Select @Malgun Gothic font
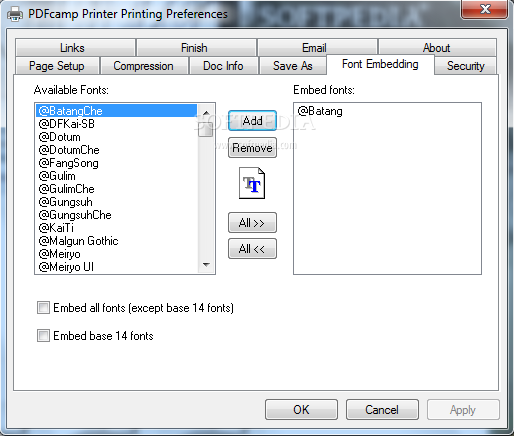Screen dimensions: 514x436 [117, 241]
